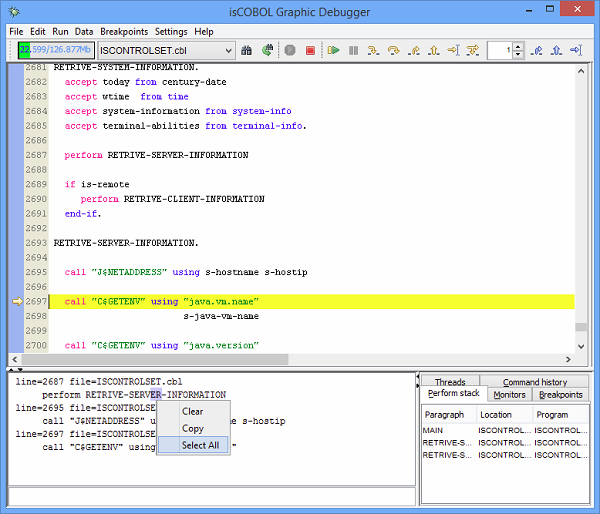Click the Step Over curved arrow icon
The width and height of the screenshot is (600, 514).
point(393,50)
